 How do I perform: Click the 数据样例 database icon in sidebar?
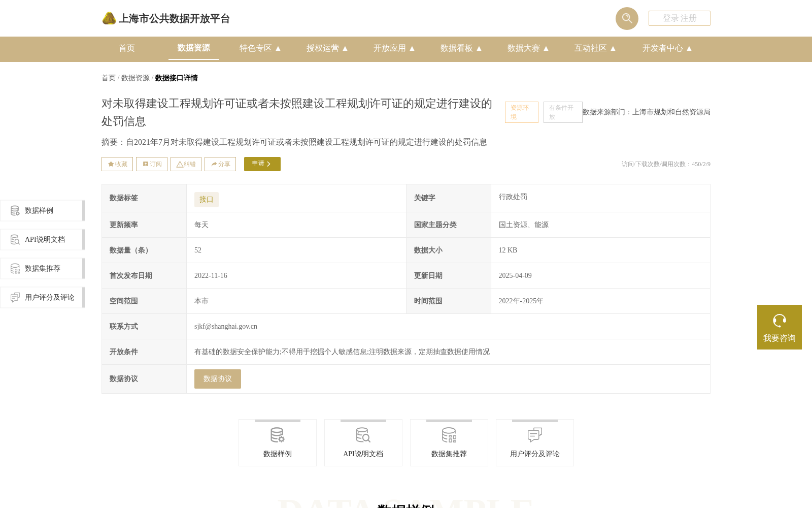(15, 211)
